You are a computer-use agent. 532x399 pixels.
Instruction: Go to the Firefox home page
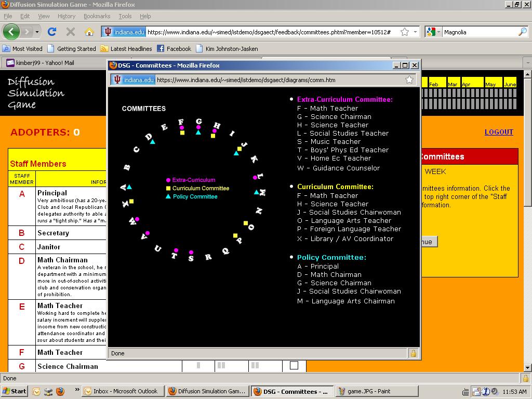point(89,32)
